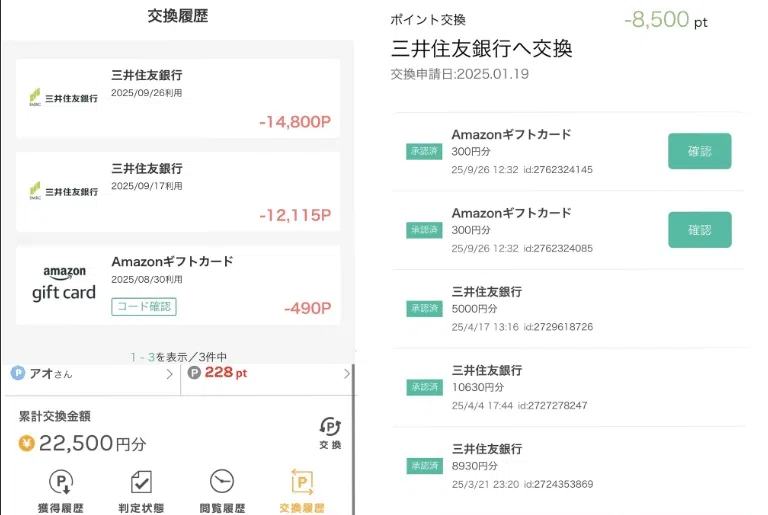Expand the 228 pt points balance row

click(266, 373)
